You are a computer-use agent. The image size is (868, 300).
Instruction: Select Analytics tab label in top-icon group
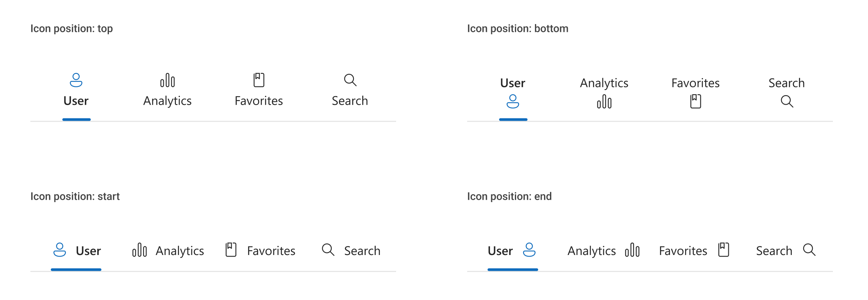(167, 101)
